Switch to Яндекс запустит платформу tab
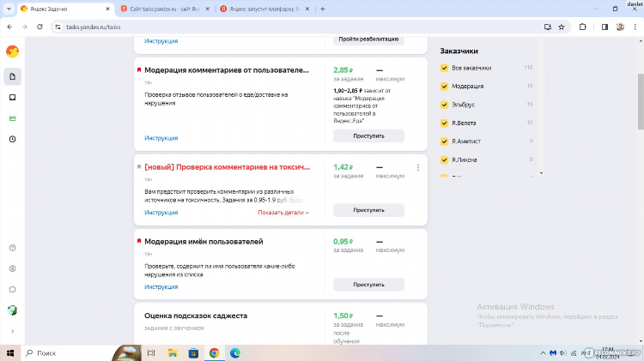 coord(264,9)
